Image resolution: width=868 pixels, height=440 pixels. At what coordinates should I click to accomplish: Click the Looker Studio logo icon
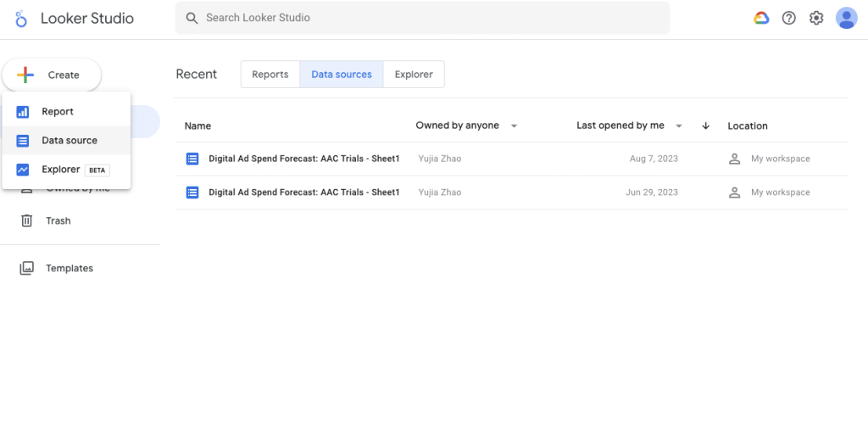tap(21, 19)
